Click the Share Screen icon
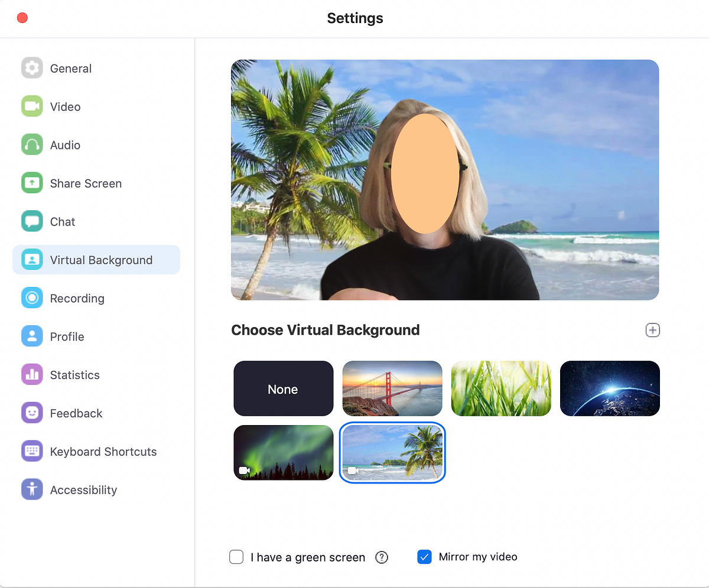Screen dimensions: 709x588 [32, 184]
